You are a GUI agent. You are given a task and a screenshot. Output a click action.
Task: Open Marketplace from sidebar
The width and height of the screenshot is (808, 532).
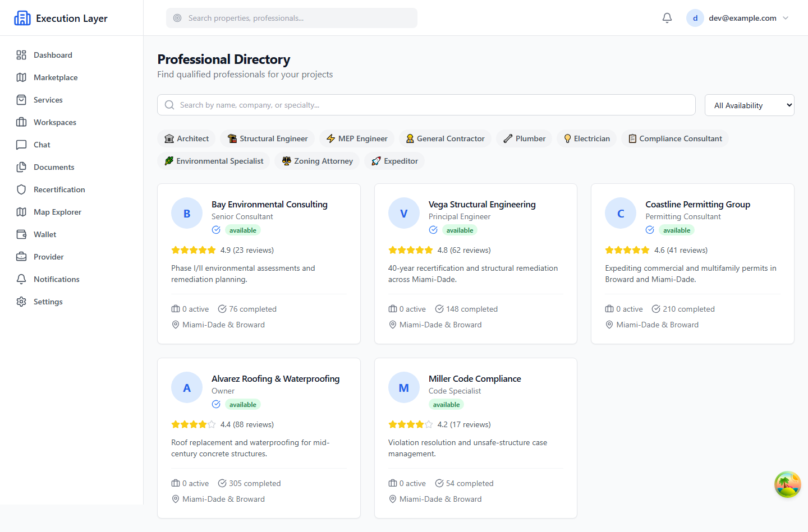click(72, 77)
